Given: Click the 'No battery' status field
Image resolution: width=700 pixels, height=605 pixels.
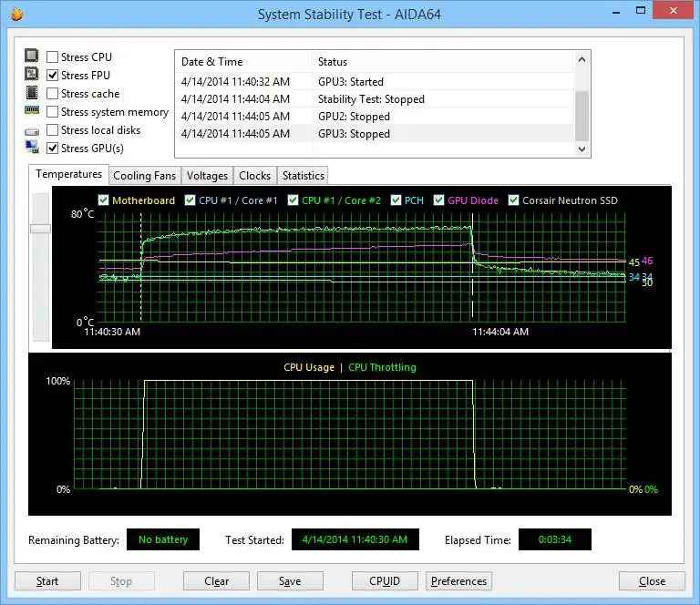Looking at the screenshot, I should (x=163, y=539).
